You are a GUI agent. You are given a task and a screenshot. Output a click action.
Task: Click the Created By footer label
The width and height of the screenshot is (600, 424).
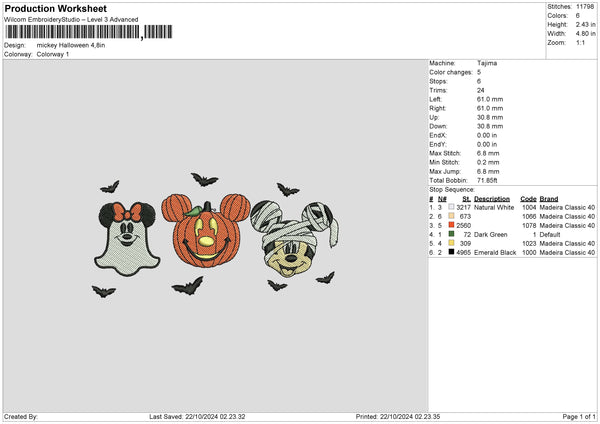point(21,417)
